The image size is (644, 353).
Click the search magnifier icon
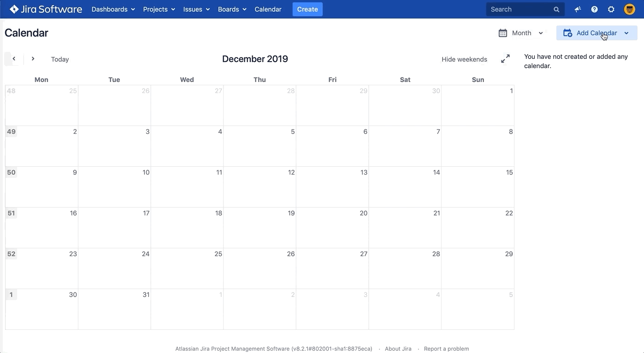pyautogui.click(x=557, y=9)
